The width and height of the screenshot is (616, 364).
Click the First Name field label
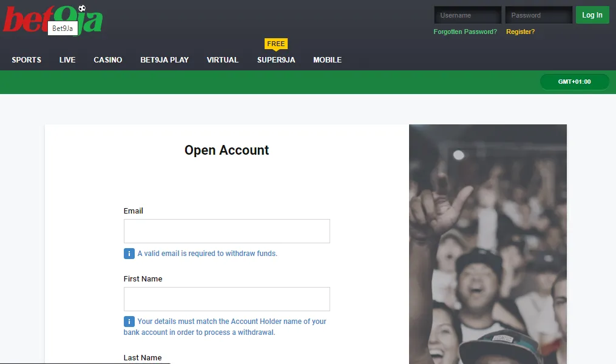(143, 279)
